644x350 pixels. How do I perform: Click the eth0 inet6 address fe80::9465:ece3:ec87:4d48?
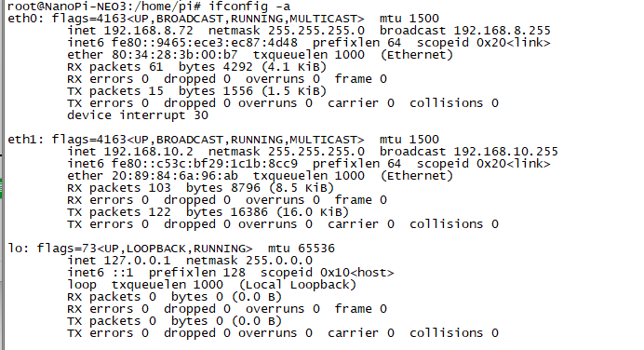point(205,43)
